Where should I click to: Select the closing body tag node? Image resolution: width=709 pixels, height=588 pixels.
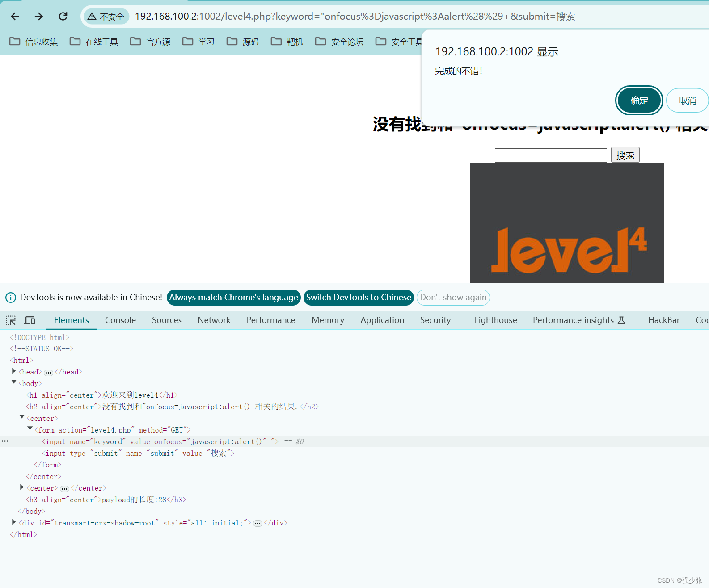click(31, 511)
